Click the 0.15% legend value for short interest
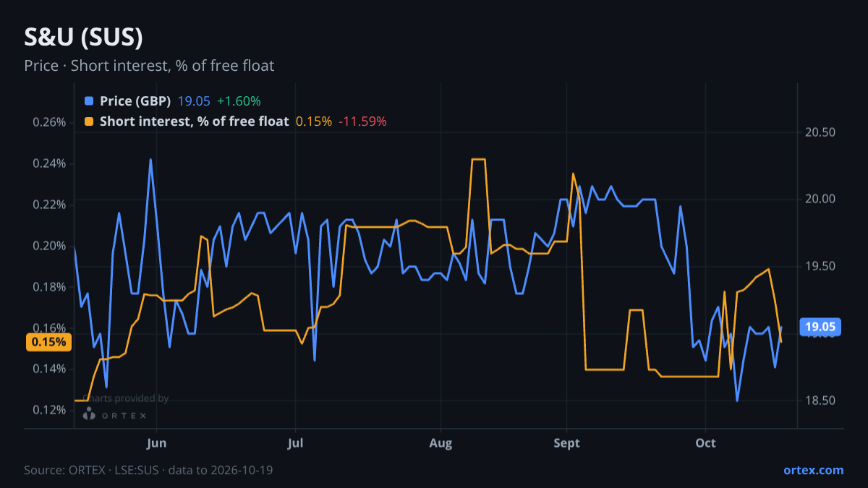Image resolution: width=868 pixels, height=488 pixels. 314,121
